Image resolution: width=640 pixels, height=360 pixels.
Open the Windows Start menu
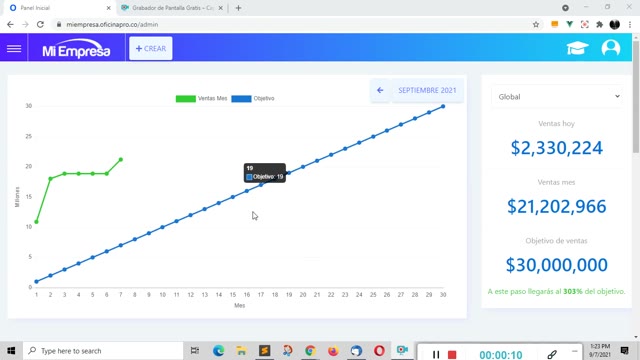point(11,351)
